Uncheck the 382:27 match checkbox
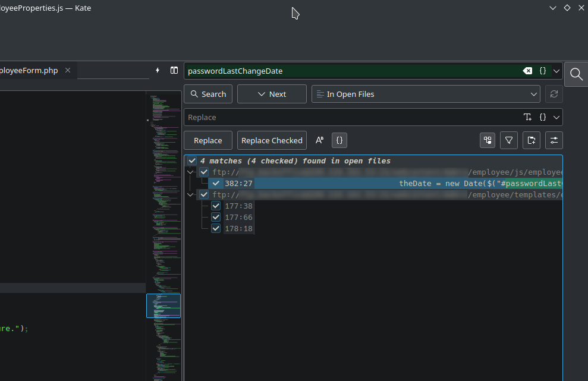The image size is (588, 381). [216, 183]
